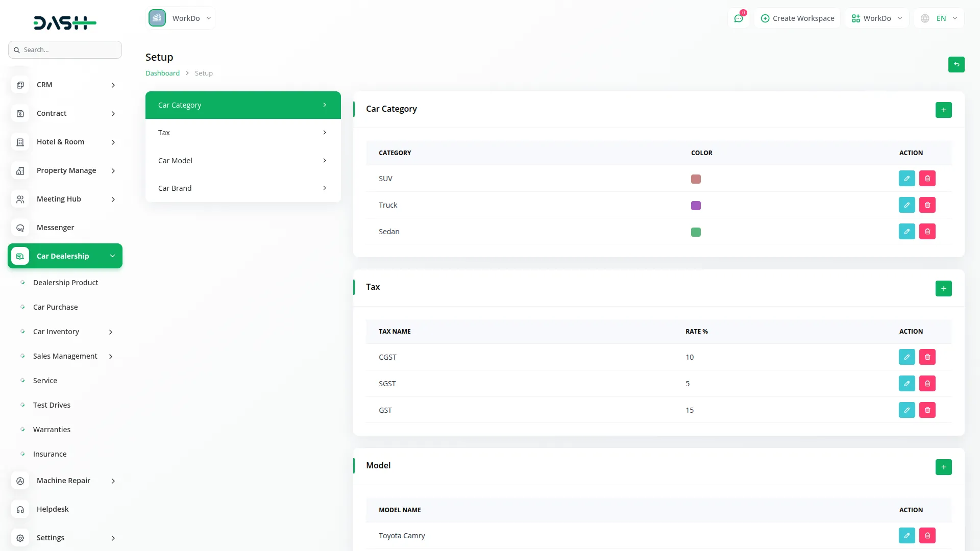The image size is (980, 551).
Task: Delete the Truck category row
Action: [x=927, y=205]
